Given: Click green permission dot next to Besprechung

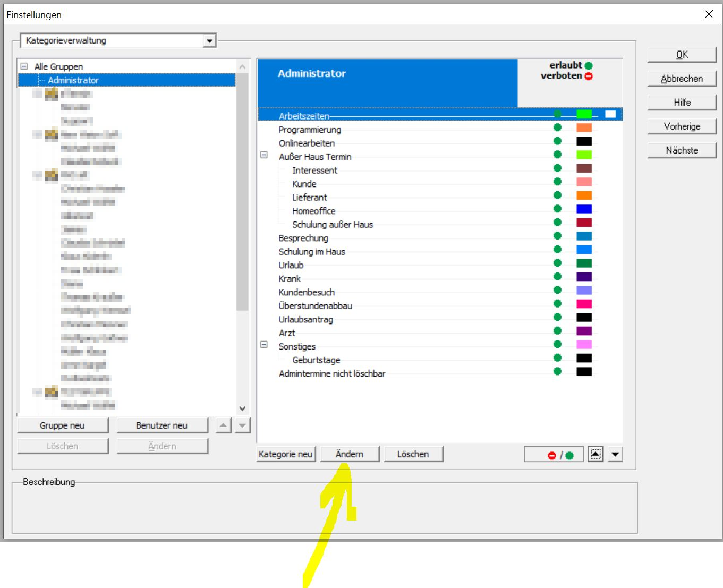Looking at the screenshot, I should click(x=557, y=236).
